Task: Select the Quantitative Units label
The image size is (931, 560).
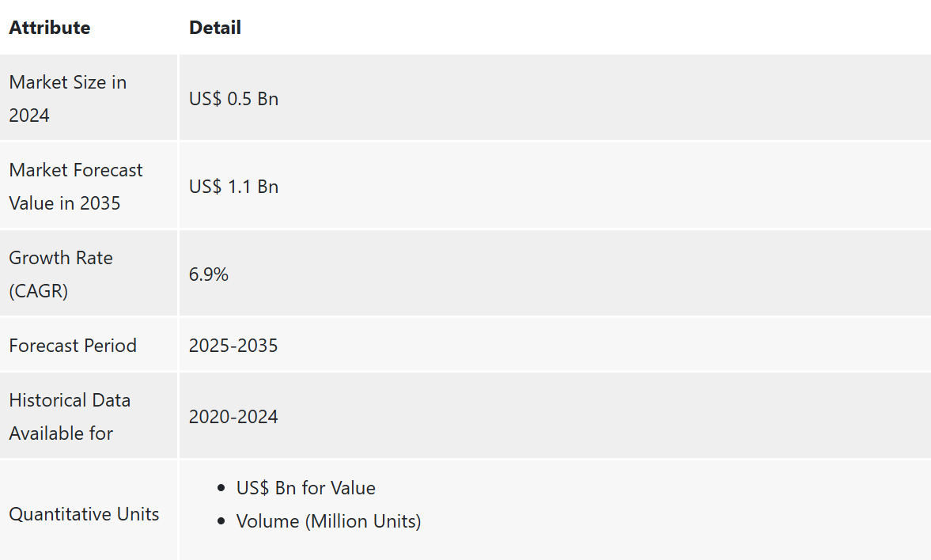Action: 84,514
